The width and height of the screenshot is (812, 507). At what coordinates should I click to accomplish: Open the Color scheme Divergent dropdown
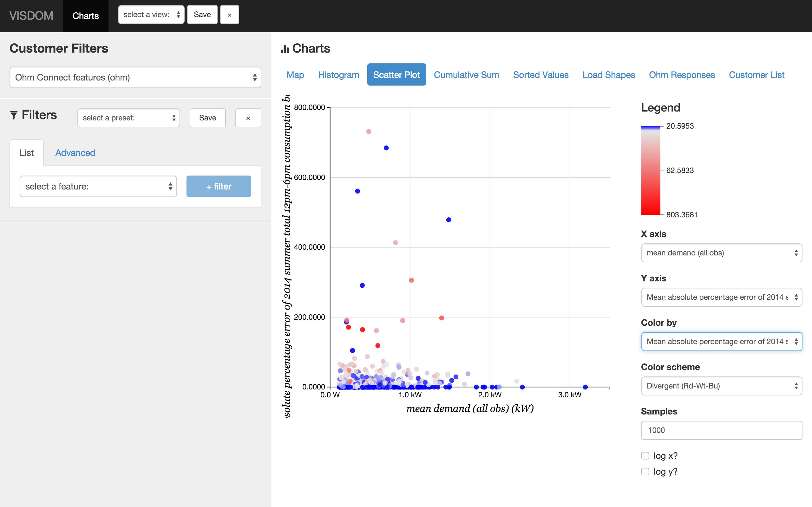(x=721, y=386)
